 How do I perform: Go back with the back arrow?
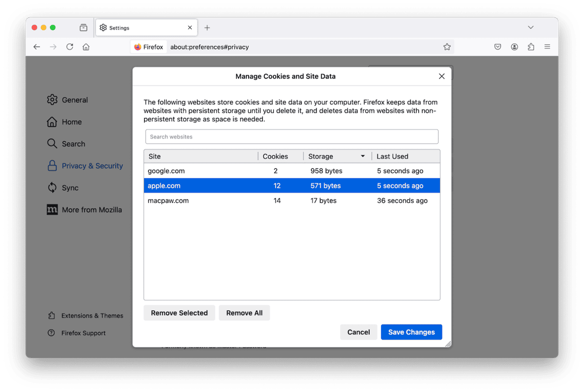(37, 47)
